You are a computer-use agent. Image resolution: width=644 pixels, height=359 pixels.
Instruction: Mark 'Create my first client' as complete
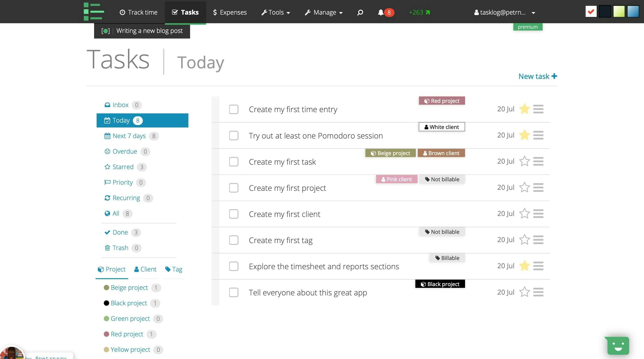(233, 214)
